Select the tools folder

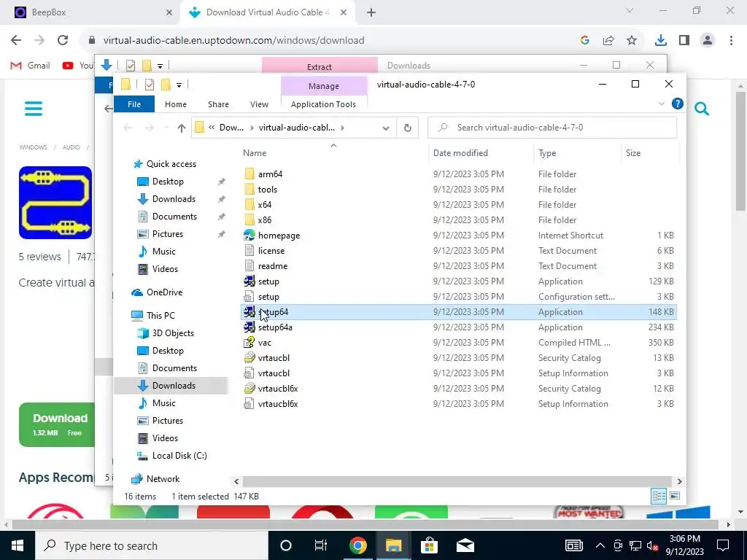click(x=267, y=189)
